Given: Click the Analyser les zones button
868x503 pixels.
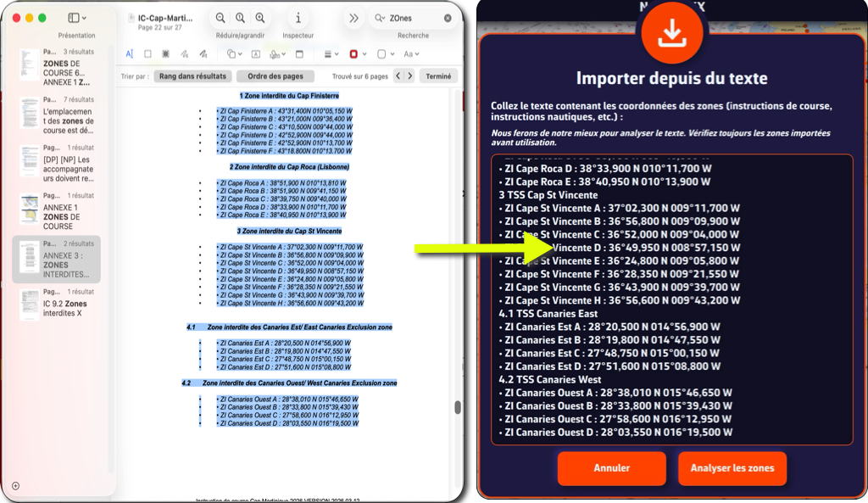Looking at the screenshot, I should point(732,468).
